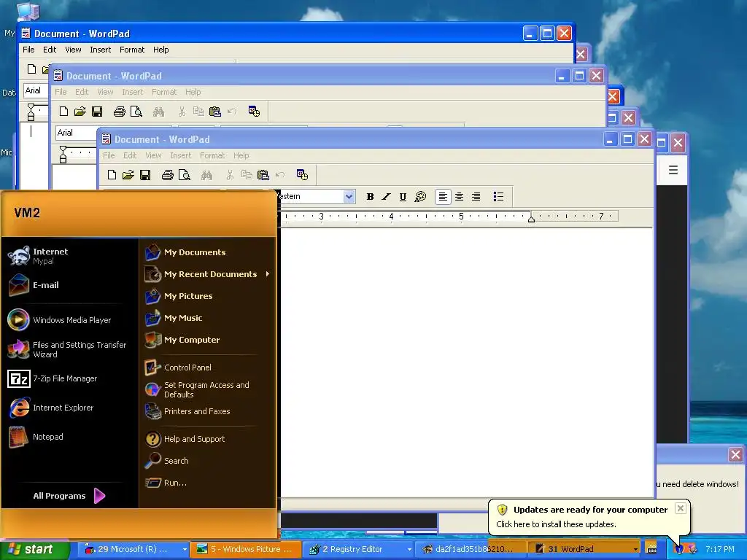Click hamburger menu icon in background window

[x=673, y=170]
